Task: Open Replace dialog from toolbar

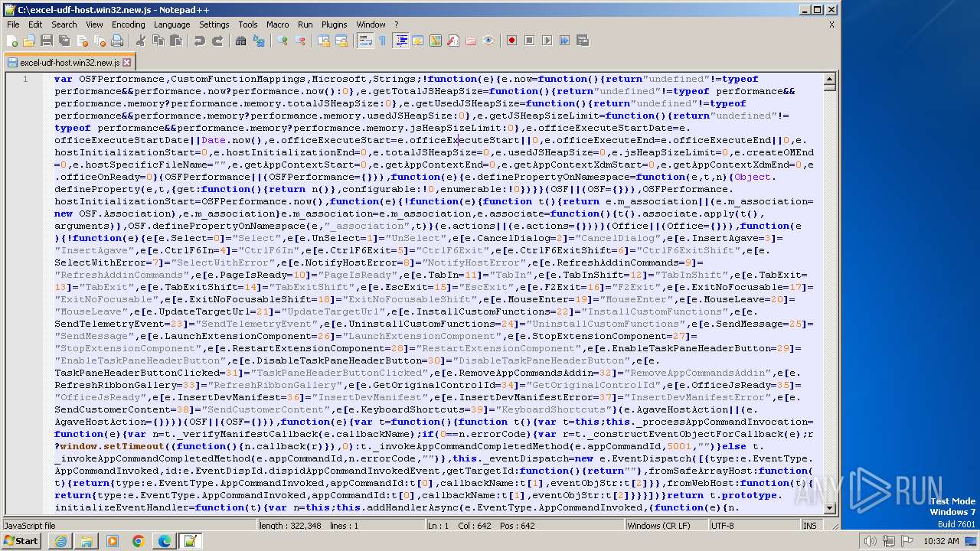Action: 259,41
